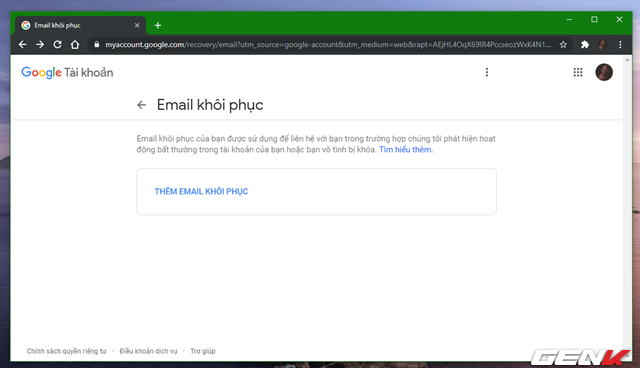640x368 pixels.
Task: Bookmark this page with the star icon
Action: coord(563,44)
